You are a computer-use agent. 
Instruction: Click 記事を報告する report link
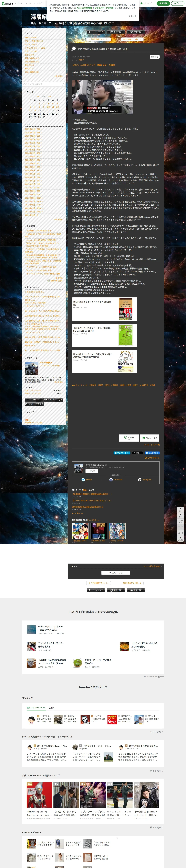point(152,458)
